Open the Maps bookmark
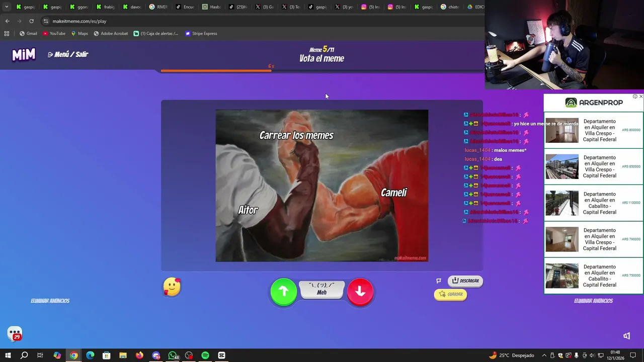This screenshot has width=644, height=362. tap(79, 33)
